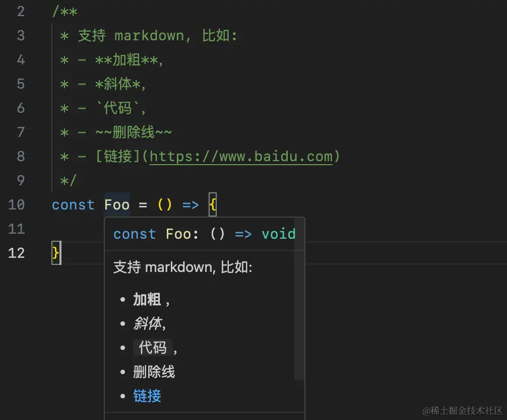Click the const keyword on line 10
Screen dimensions: 507x420
(73, 204)
